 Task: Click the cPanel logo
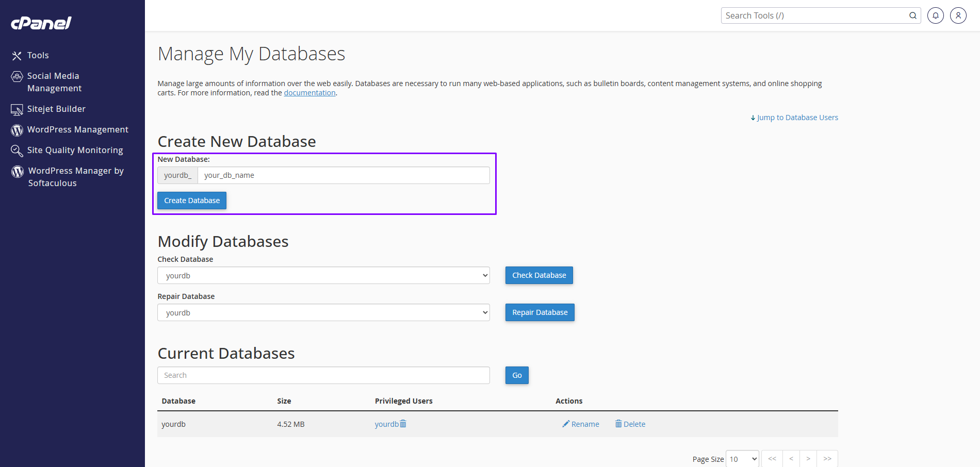point(41,23)
